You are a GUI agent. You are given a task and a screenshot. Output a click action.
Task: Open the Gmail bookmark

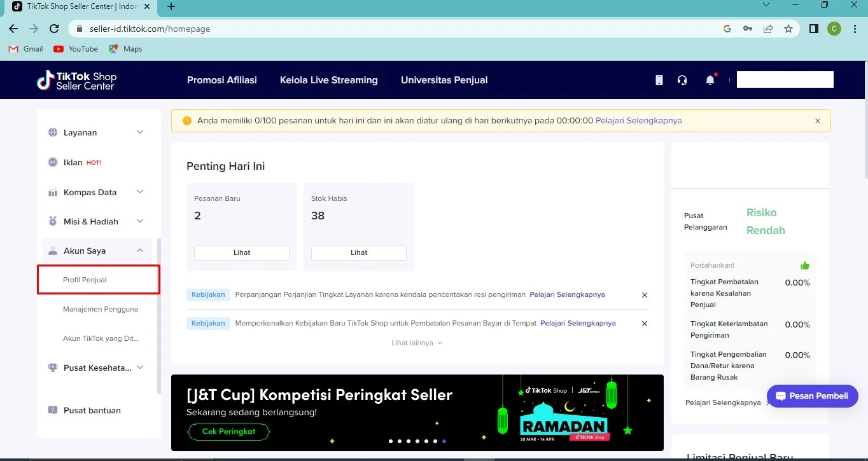click(x=26, y=49)
